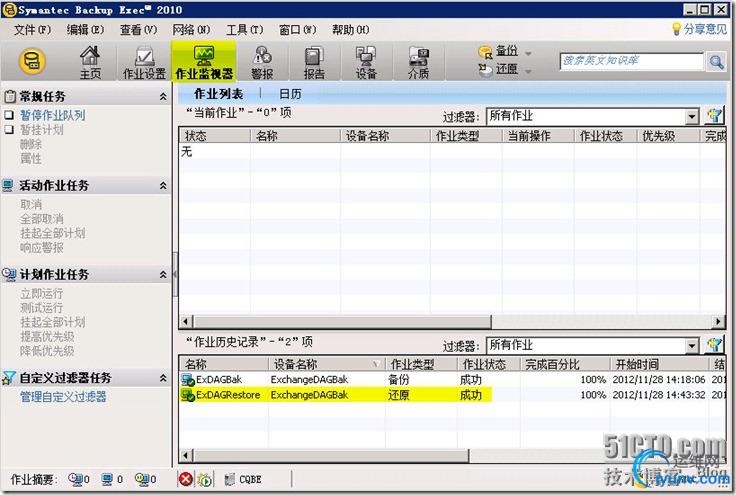Screen dimensions: 736x495
Task: Click the 自定义过滤器任务 funnel icon
Action: (8, 378)
